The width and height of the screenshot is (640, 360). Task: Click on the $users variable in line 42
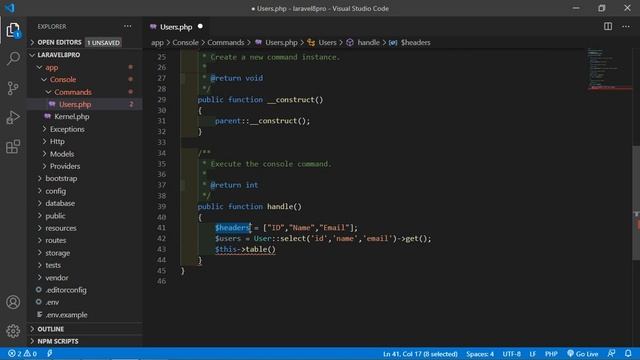click(228, 238)
